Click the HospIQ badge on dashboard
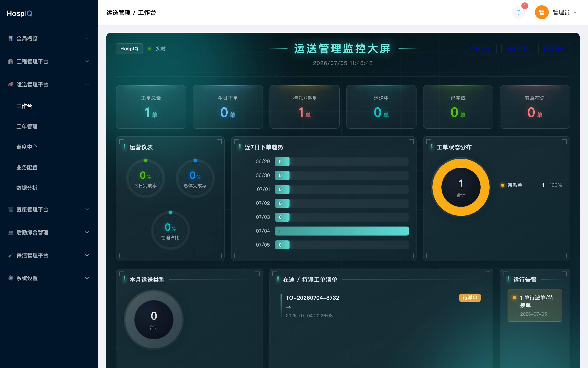Viewport: 588px width, 368px height. click(x=129, y=49)
